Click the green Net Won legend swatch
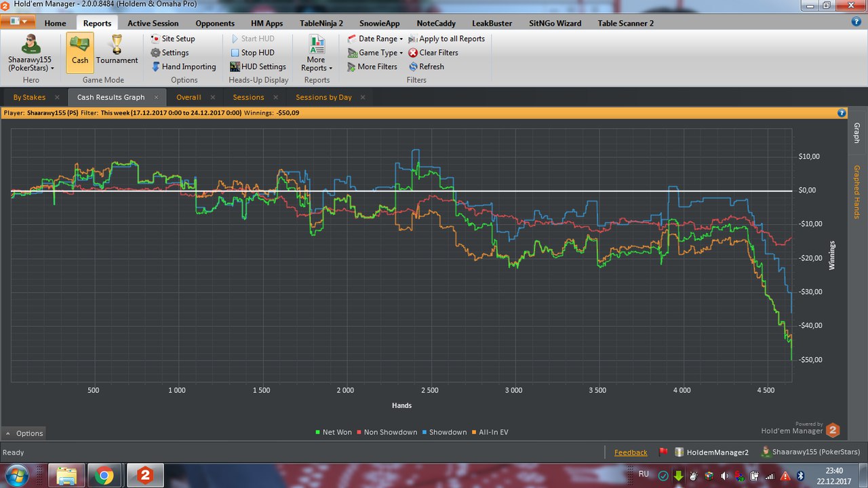 [318, 432]
